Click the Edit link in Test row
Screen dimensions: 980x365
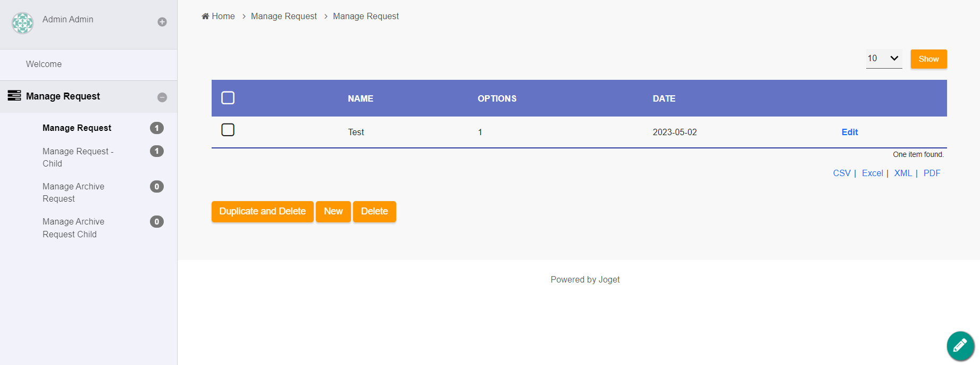coord(850,132)
